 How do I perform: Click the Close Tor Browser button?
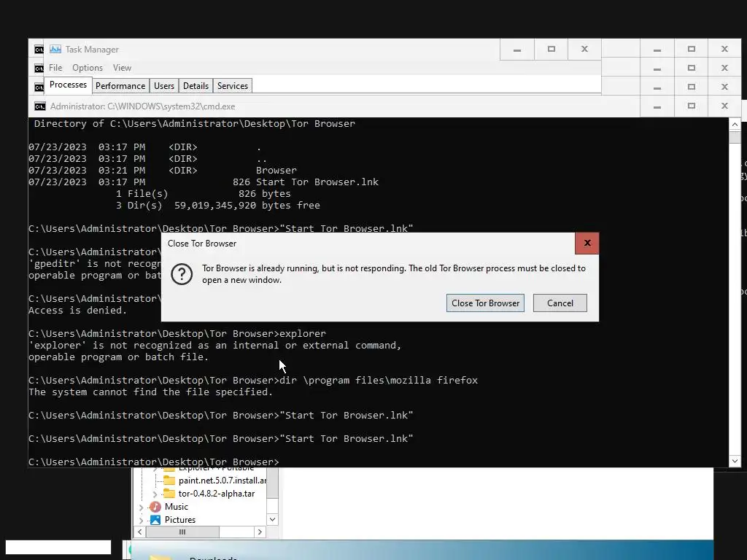coord(485,303)
